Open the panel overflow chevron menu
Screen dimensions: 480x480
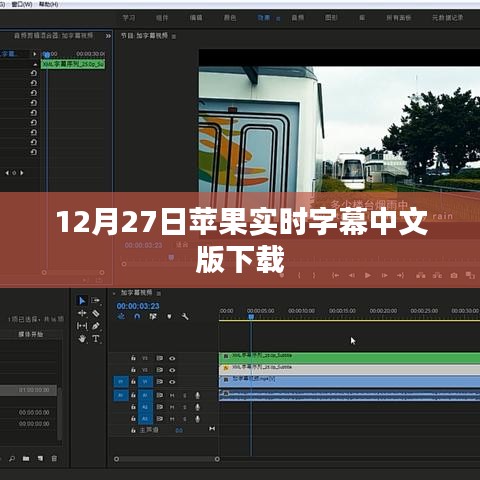[x=108, y=36]
